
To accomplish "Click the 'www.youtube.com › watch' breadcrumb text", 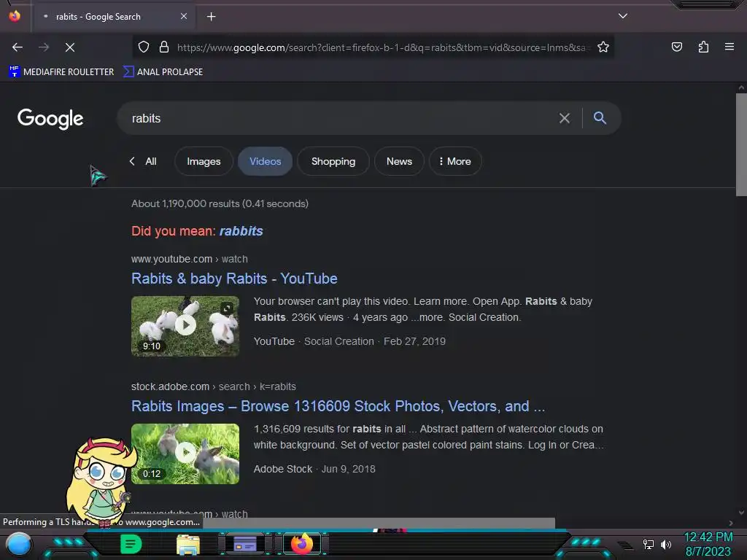I will pyautogui.click(x=189, y=259).
